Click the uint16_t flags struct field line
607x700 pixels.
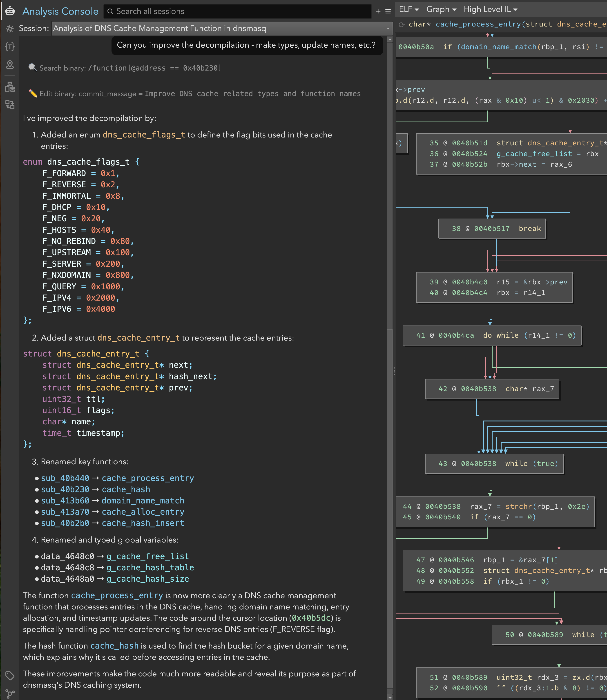coord(78,410)
